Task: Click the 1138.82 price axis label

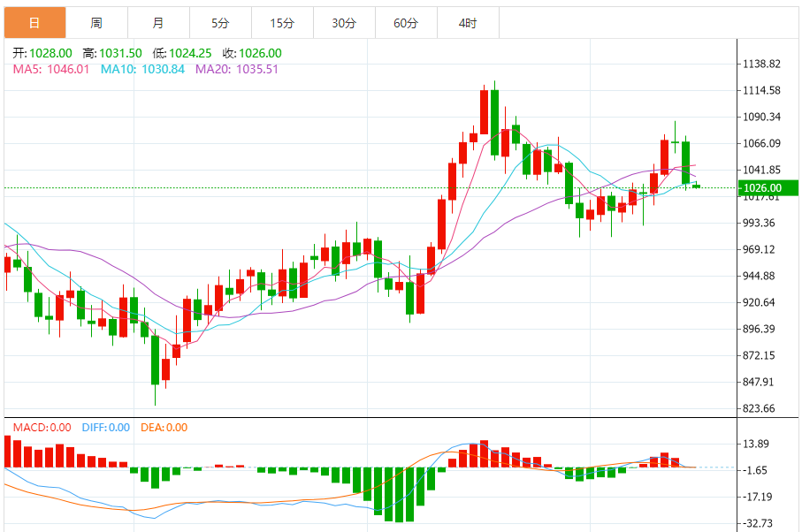Action: tap(761, 64)
